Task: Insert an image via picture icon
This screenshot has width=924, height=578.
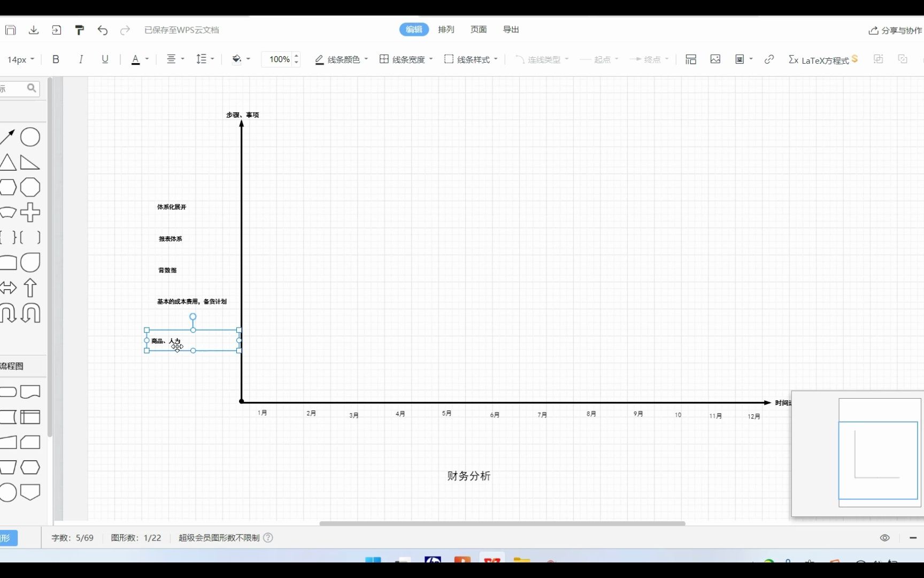Action: tap(715, 59)
